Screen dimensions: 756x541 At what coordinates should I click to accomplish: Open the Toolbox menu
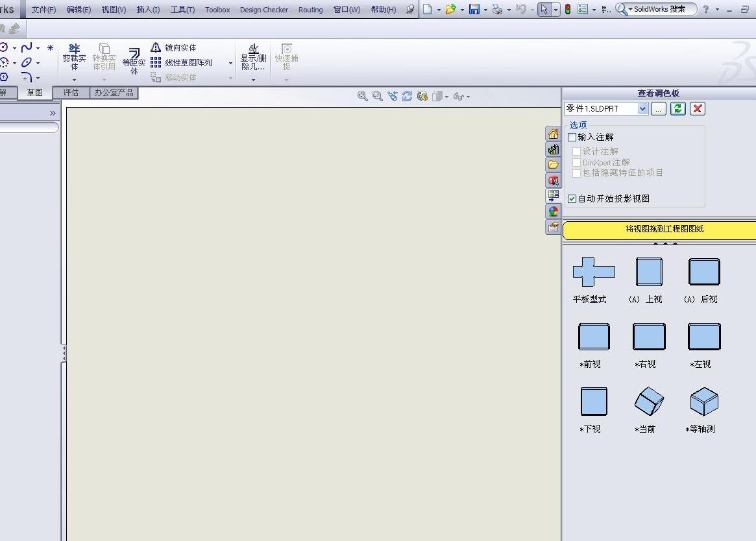(217, 10)
